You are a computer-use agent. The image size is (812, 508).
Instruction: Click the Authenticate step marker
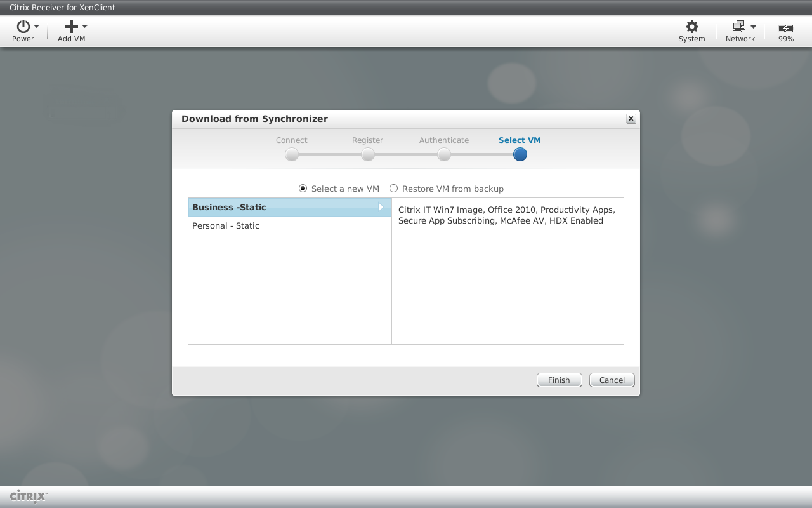click(x=444, y=154)
